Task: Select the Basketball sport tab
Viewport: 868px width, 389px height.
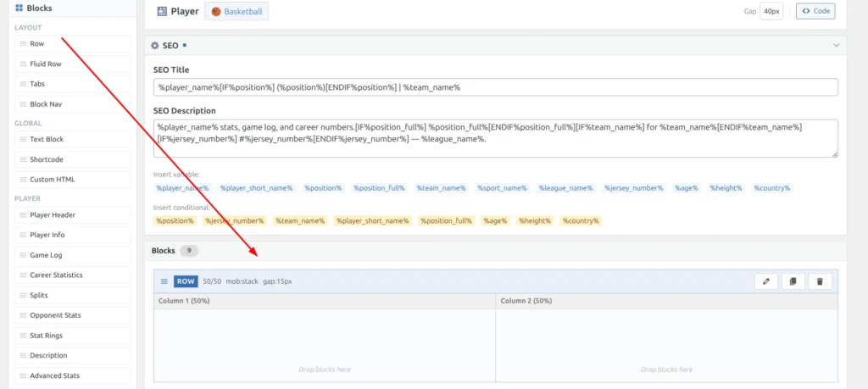Action: click(236, 11)
